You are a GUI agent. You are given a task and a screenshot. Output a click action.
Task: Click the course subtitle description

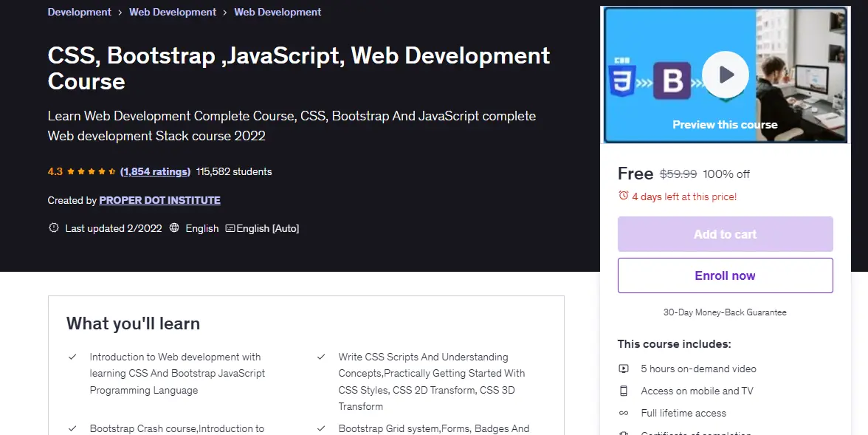click(292, 126)
